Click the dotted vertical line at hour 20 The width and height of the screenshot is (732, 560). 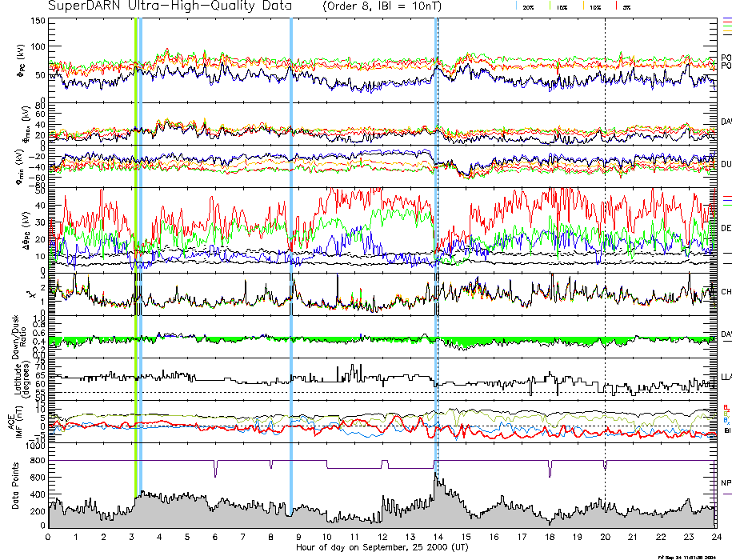tap(605, 240)
